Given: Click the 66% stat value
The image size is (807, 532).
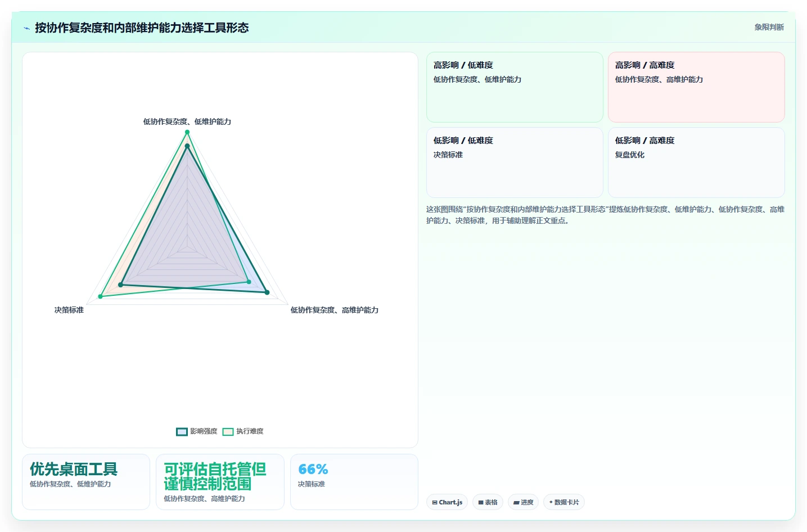Looking at the screenshot, I should (x=313, y=470).
